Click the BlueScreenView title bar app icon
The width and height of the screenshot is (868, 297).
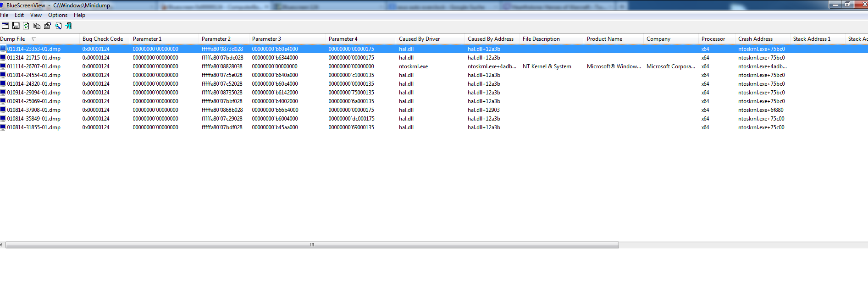pyautogui.click(x=2, y=5)
